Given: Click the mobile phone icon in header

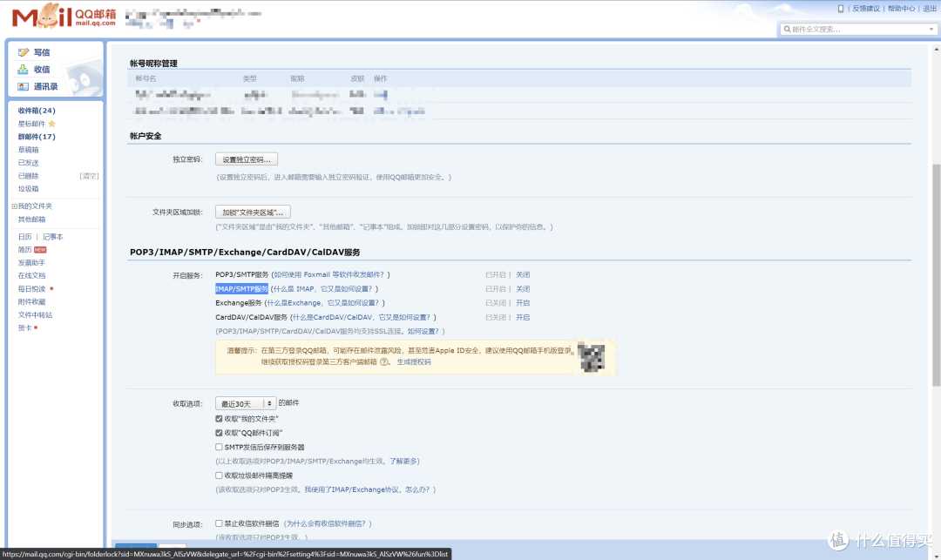Looking at the screenshot, I should click(841, 9).
